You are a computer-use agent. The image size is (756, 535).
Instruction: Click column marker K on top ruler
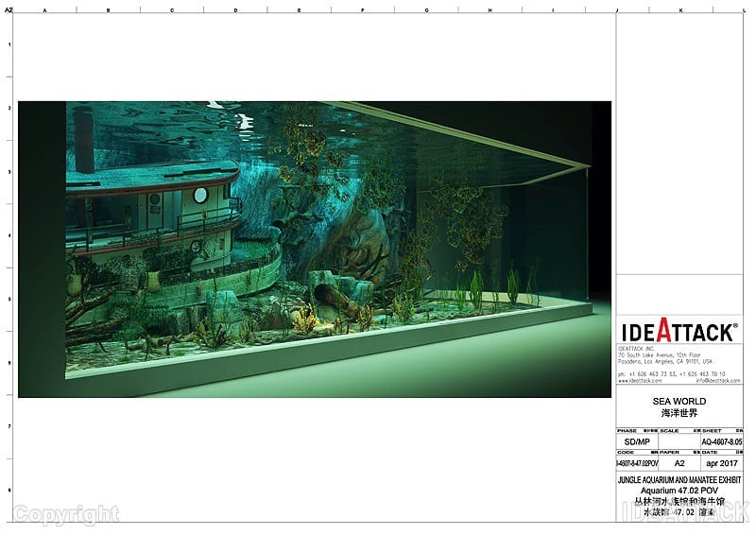pos(680,9)
